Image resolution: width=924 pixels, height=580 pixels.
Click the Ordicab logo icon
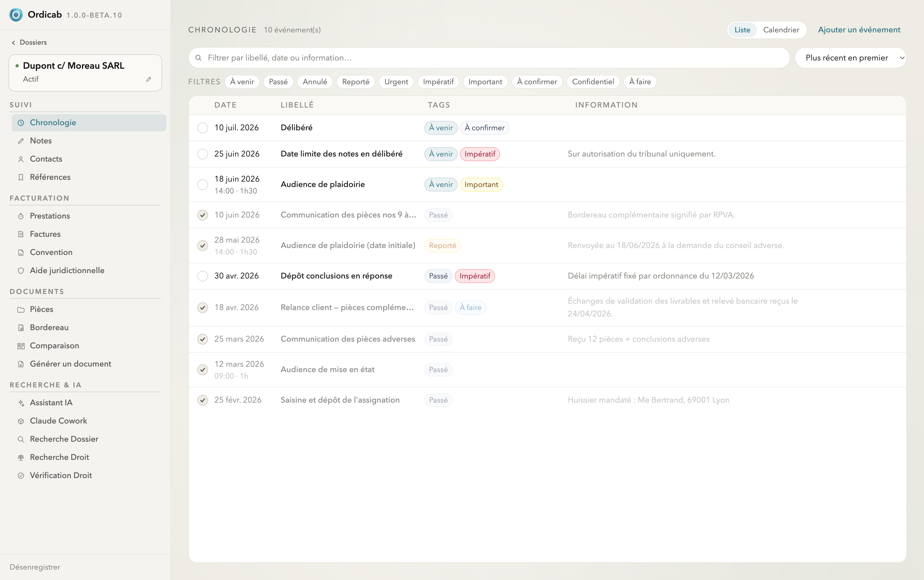(16, 14)
